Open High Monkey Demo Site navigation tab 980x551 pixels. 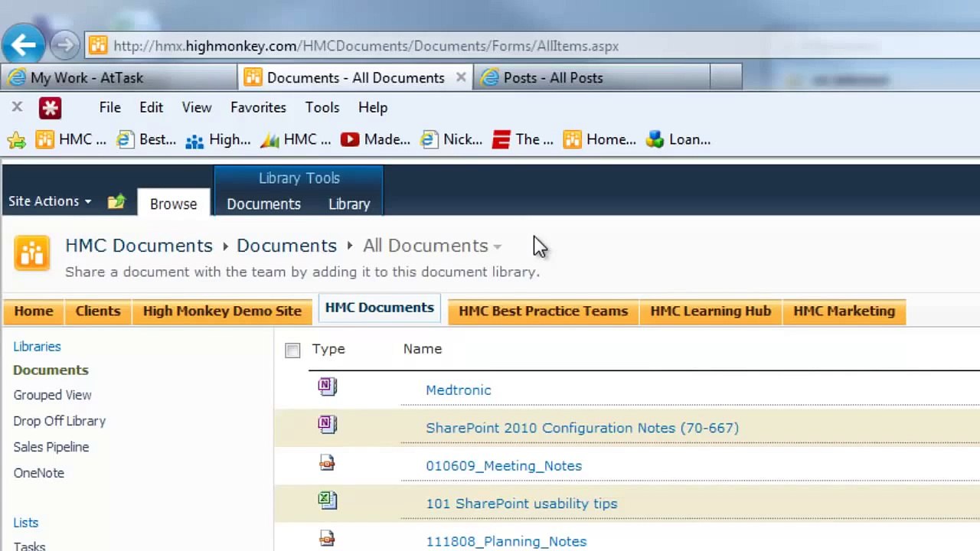click(222, 311)
